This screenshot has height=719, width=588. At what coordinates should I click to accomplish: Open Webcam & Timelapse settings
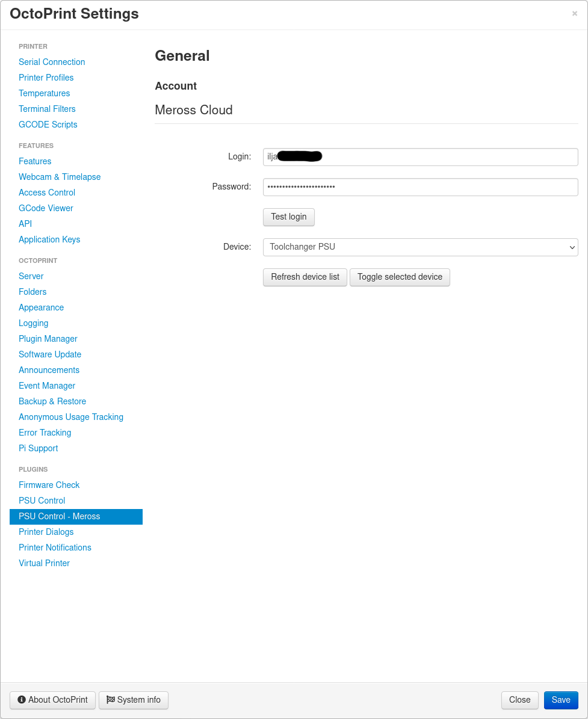click(x=60, y=176)
